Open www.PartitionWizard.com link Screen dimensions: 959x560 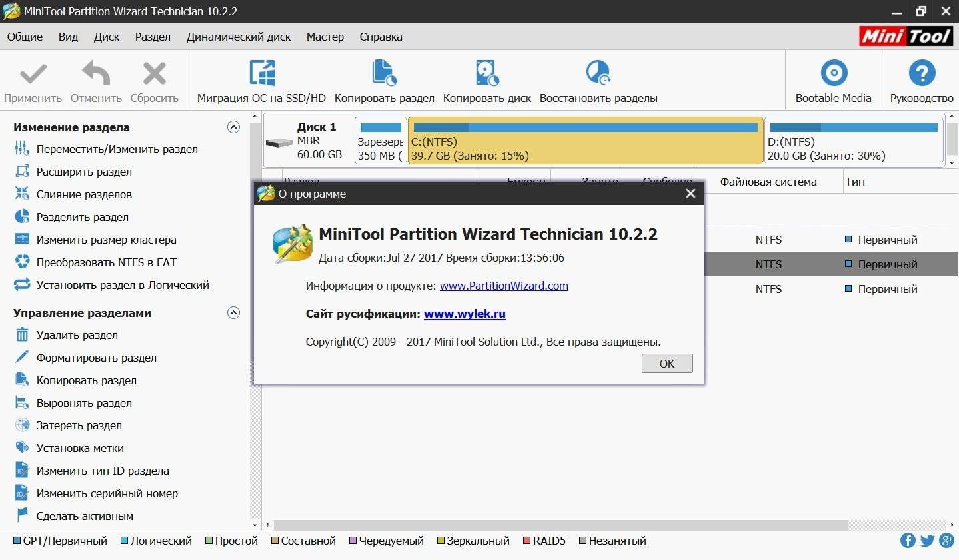(504, 286)
